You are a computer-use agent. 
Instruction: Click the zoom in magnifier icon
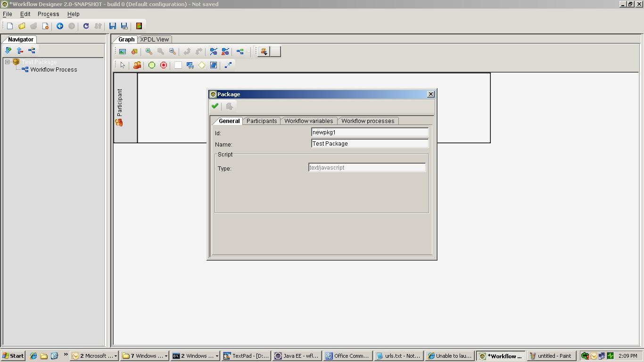pos(149,51)
